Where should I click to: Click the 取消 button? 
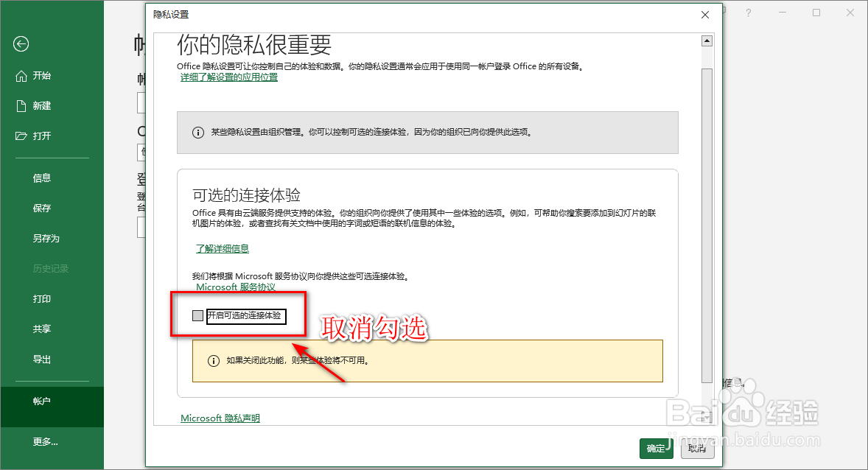click(698, 449)
